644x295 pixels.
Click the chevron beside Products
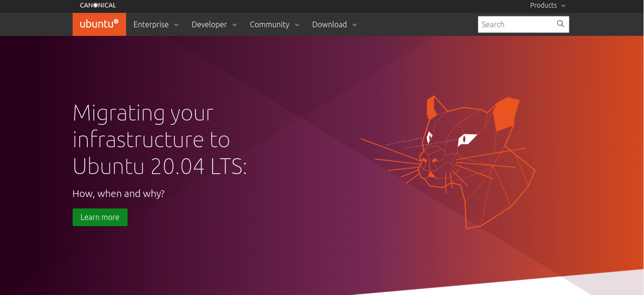(x=563, y=6)
